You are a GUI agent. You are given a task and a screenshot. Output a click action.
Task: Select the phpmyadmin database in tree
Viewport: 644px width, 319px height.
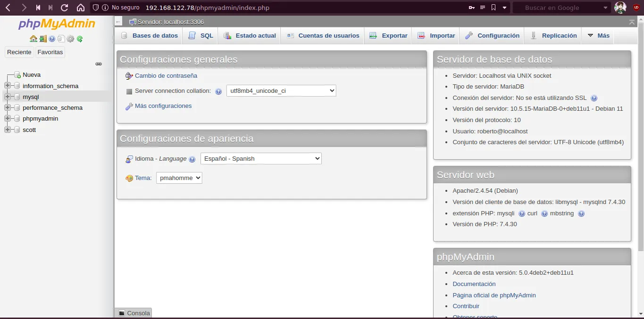click(x=41, y=119)
